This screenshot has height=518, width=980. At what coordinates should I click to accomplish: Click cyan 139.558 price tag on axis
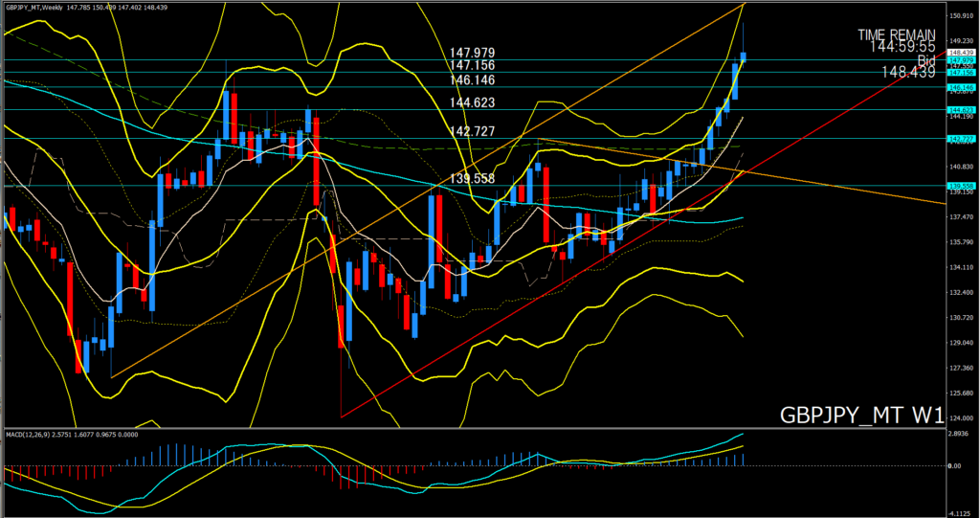click(961, 186)
